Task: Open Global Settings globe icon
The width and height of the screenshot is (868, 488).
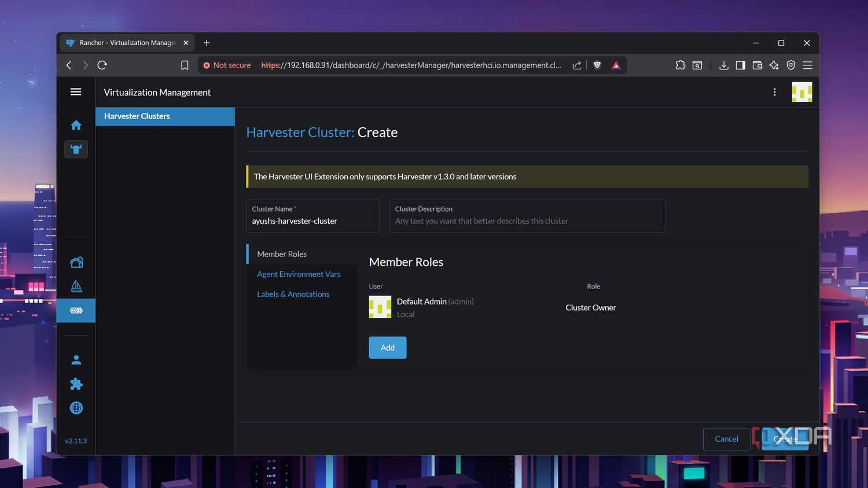Action: (76, 408)
